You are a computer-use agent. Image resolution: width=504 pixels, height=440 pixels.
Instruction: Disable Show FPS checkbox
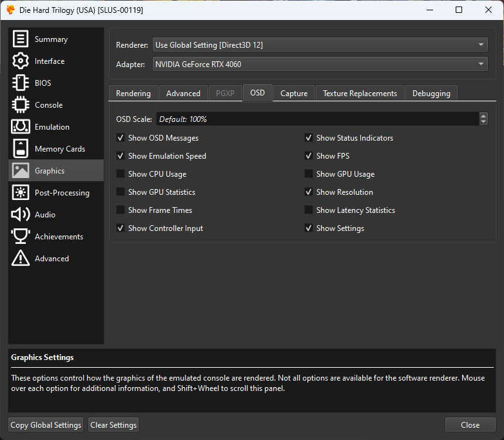[x=309, y=155]
